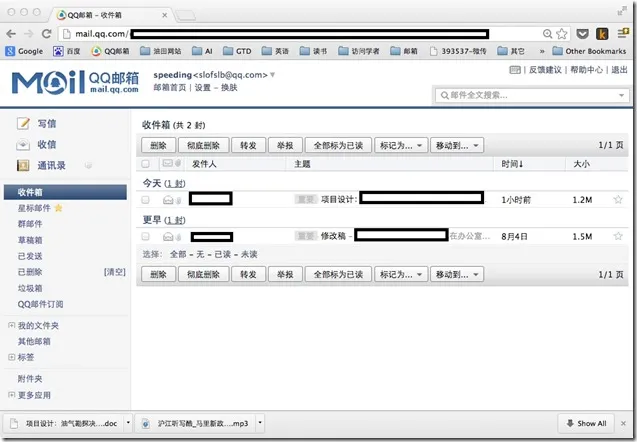Open the doc download item menu arrow

pyautogui.click(x=128, y=423)
